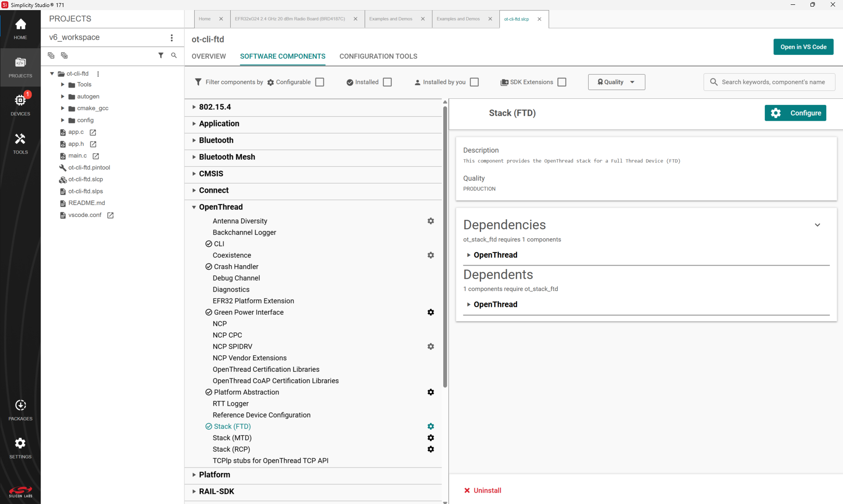Image resolution: width=843 pixels, height=504 pixels.
Task: Click the filter funnel in project explorer
Action: tap(161, 55)
